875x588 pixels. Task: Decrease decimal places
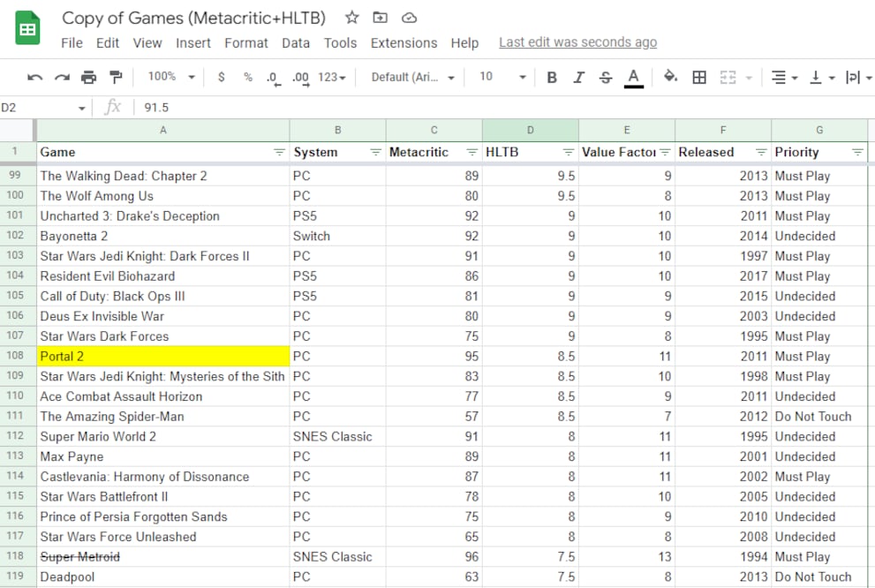coord(273,78)
